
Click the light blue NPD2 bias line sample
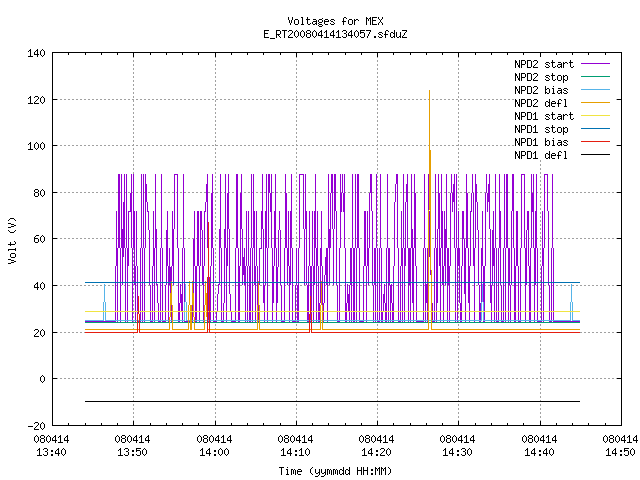pyautogui.click(x=595, y=89)
